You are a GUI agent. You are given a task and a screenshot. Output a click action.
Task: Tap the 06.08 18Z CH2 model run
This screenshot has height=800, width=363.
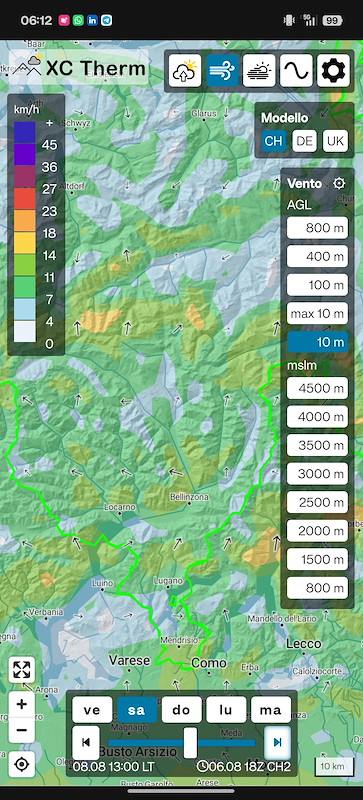coord(244,767)
